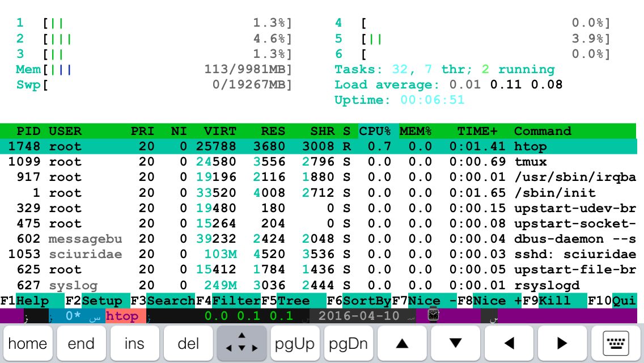Viewport: 644px width, 363px height.
Task: Click the Mem usage meter
Action: coord(154,69)
